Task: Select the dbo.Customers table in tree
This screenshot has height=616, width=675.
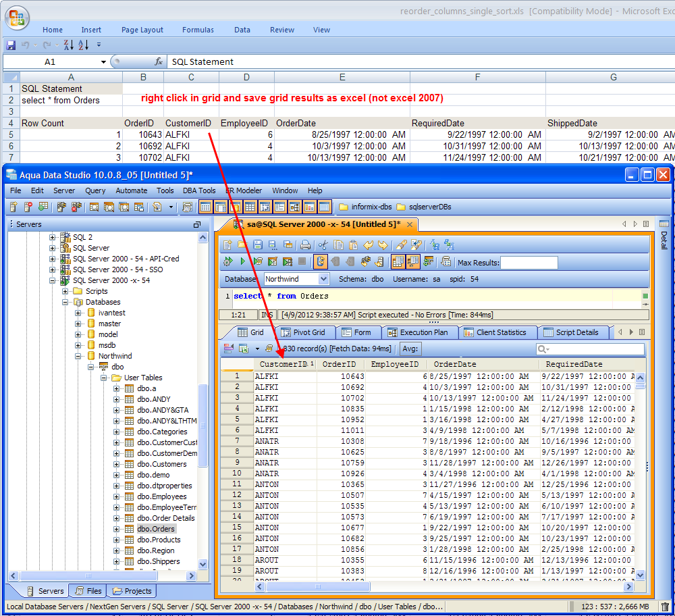Action: click(x=162, y=464)
